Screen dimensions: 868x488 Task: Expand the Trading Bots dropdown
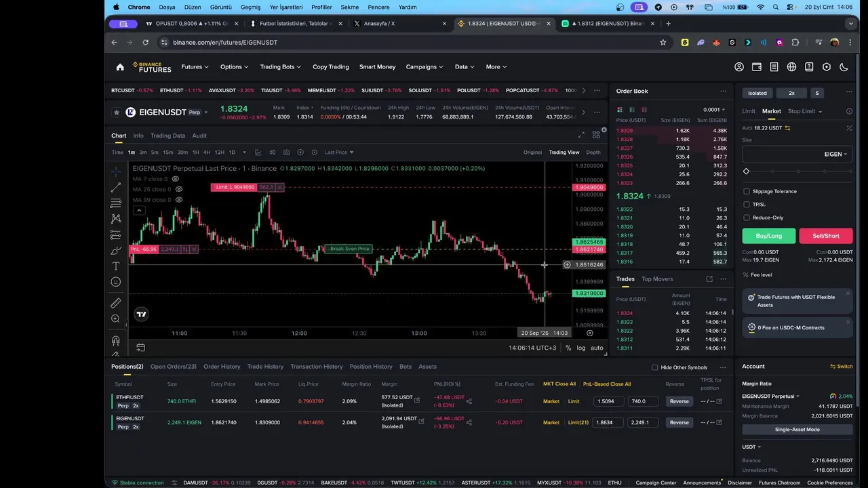[x=281, y=67]
